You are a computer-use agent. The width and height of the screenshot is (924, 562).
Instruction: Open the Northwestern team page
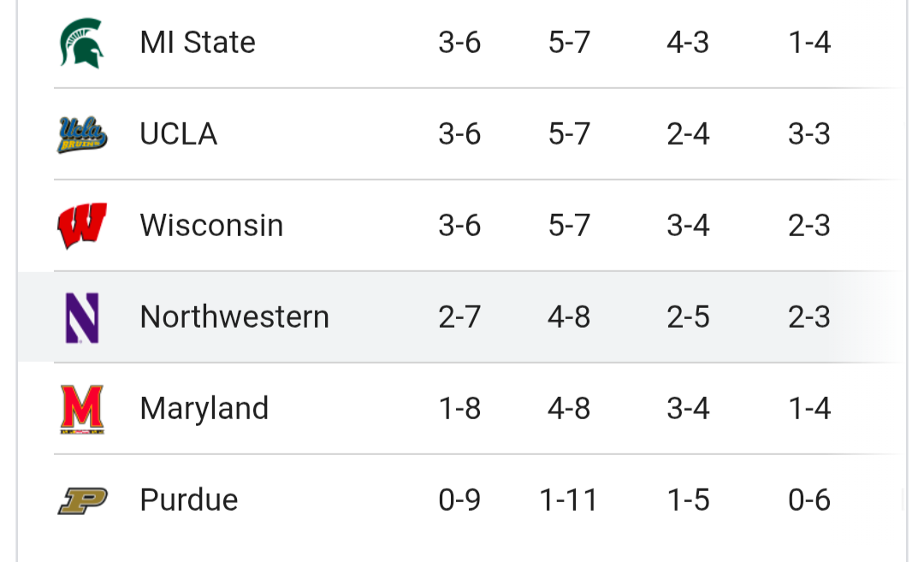[x=234, y=317]
